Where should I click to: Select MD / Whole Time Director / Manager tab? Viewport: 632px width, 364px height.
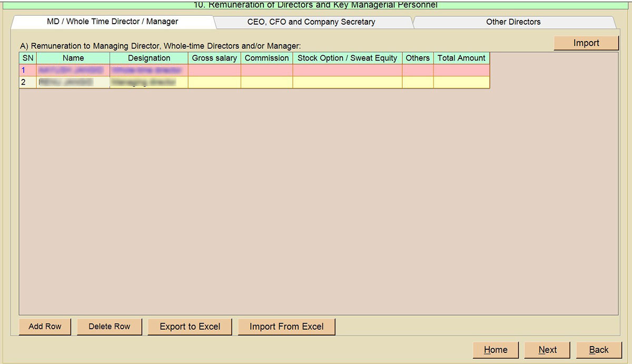[x=113, y=22]
